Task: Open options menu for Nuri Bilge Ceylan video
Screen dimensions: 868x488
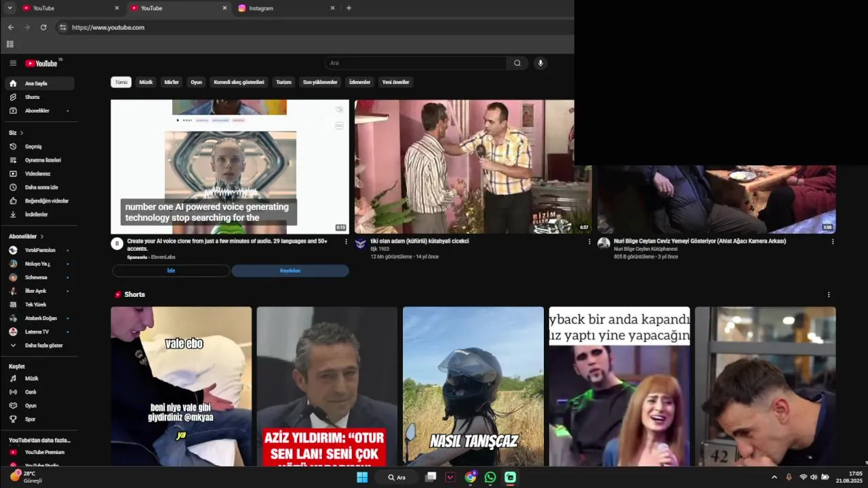Action: pyautogui.click(x=833, y=241)
